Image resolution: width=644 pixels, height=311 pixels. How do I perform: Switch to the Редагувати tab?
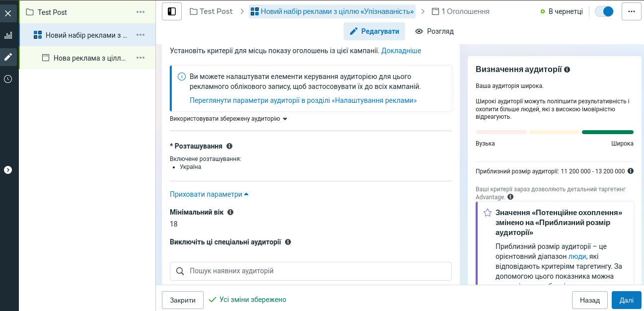tap(374, 31)
